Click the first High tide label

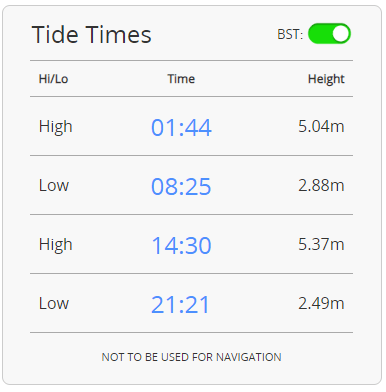(x=56, y=127)
